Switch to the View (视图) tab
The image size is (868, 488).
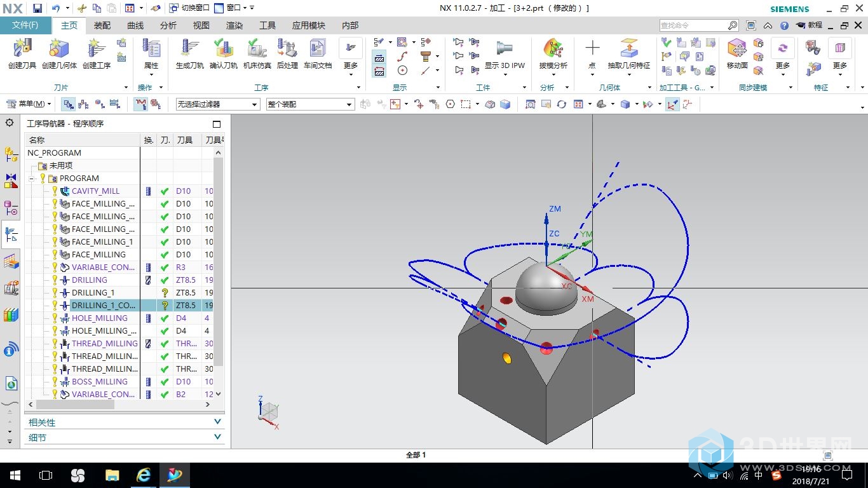click(201, 25)
